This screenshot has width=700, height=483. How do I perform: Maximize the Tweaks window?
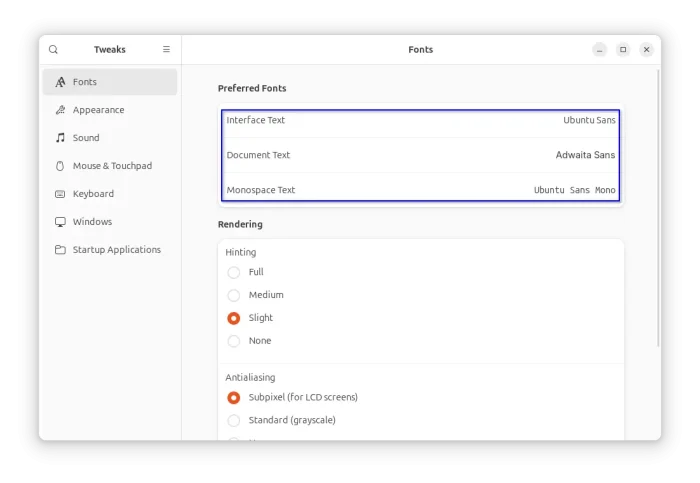click(x=623, y=50)
